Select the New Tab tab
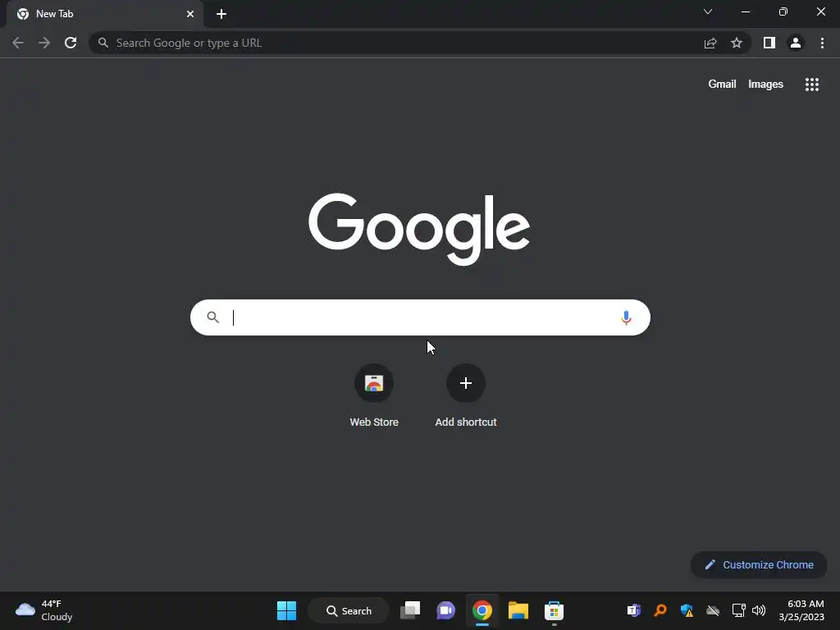840x630 pixels. [x=104, y=14]
